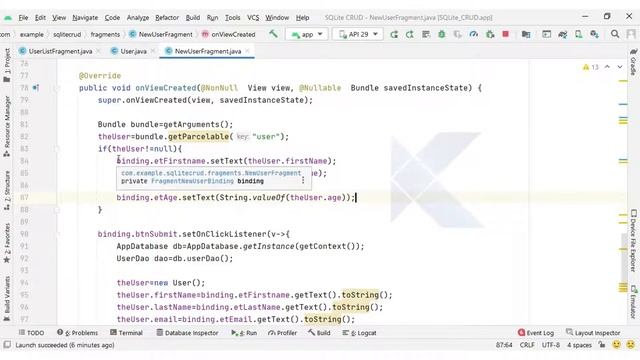Screen dimensions: 640x360
Task: Open the Database Inspector tool window
Action: point(187,333)
